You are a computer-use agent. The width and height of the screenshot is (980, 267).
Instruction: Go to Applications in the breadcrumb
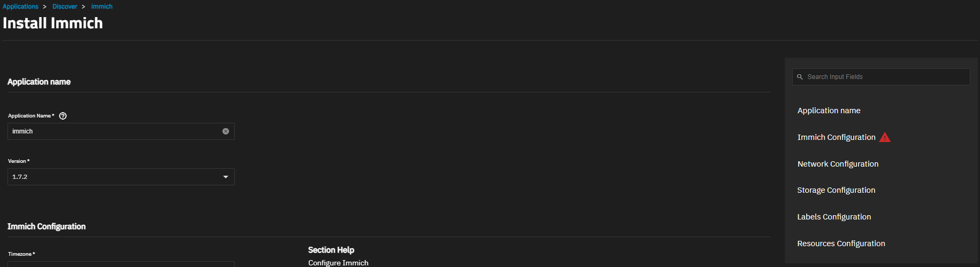[x=20, y=6]
